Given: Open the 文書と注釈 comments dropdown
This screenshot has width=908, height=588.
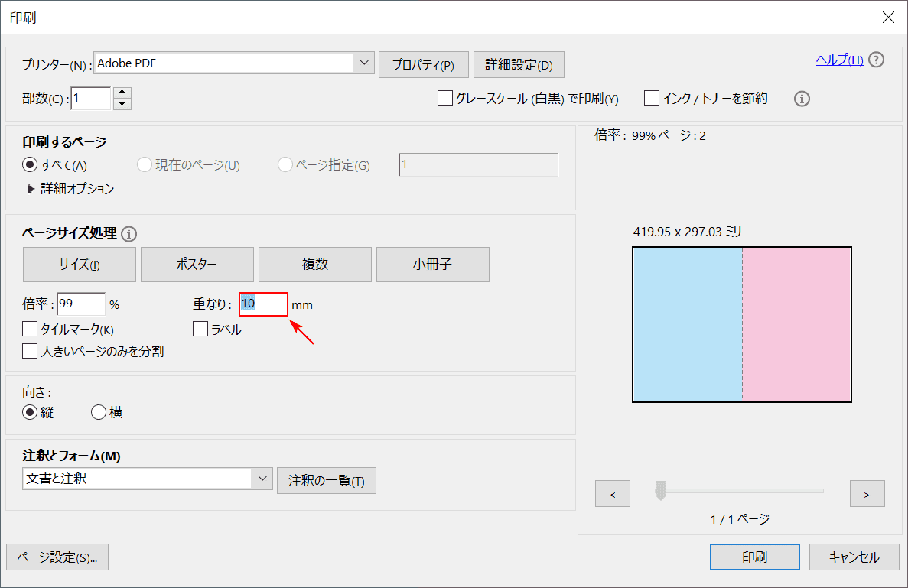Looking at the screenshot, I should pyautogui.click(x=148, y=479).
